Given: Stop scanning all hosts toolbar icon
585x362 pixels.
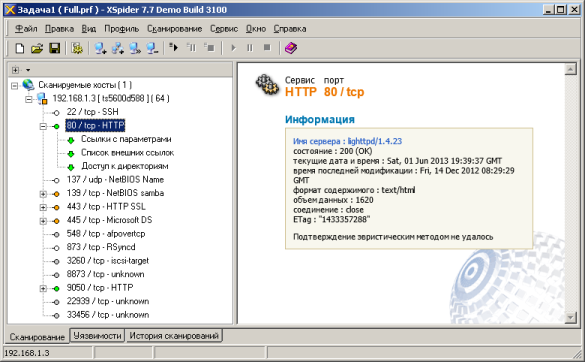Looking at the screenshot, I should [x=209, y=47].
